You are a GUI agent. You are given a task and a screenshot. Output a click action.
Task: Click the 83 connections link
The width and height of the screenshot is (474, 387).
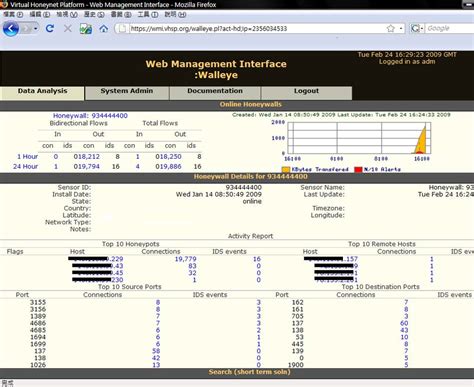[x=192, y=266]
